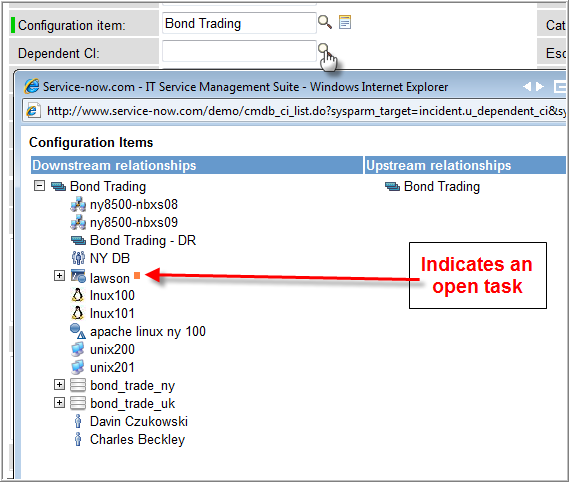Image resolution: width=569 pixels, height=482 pixels.
Task: Click the ny8500-nbxs08 cluster icon
Action: (x=78, y=204)
